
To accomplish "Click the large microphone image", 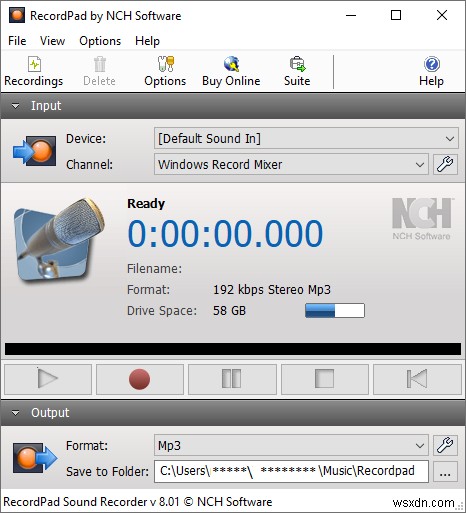I will 59,240.
